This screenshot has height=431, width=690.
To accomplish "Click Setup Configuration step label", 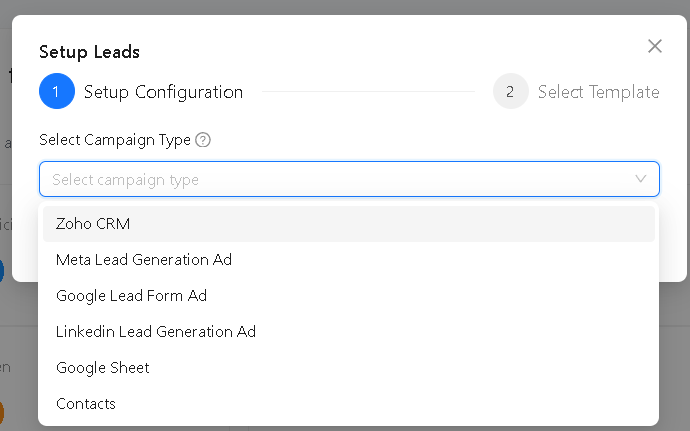I will pos(163,92).
